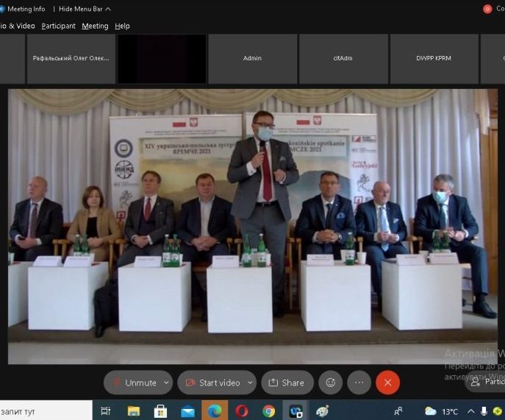Select the DWPP KPRM participant tile
Screen dimensions: 505x420
(434, 59)
